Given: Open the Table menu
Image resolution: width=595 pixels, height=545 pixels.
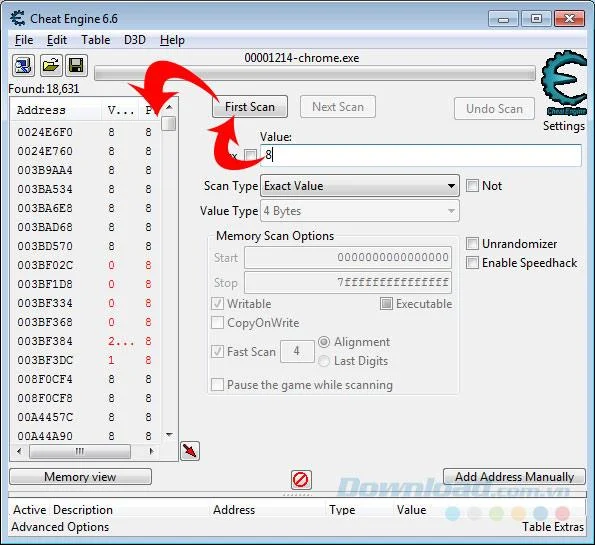Looking at the screenshot, I should pyautogui.click(x=96, y=40).
